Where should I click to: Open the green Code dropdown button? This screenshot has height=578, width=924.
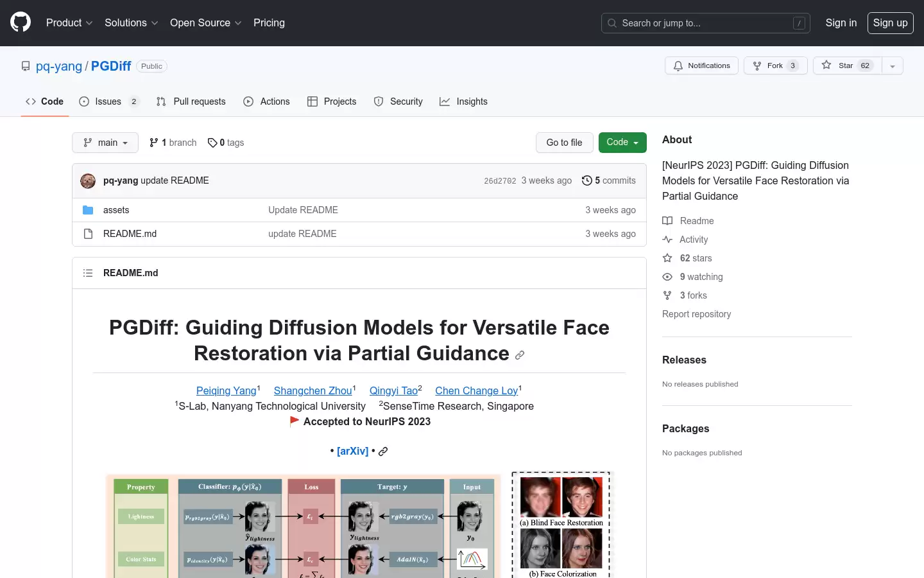pyautogui.click(x=622, y=143)
